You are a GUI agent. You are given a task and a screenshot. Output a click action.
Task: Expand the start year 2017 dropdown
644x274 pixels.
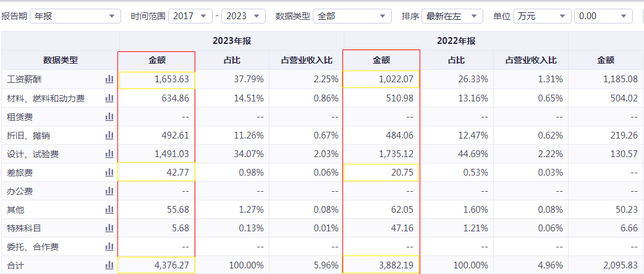190,16
